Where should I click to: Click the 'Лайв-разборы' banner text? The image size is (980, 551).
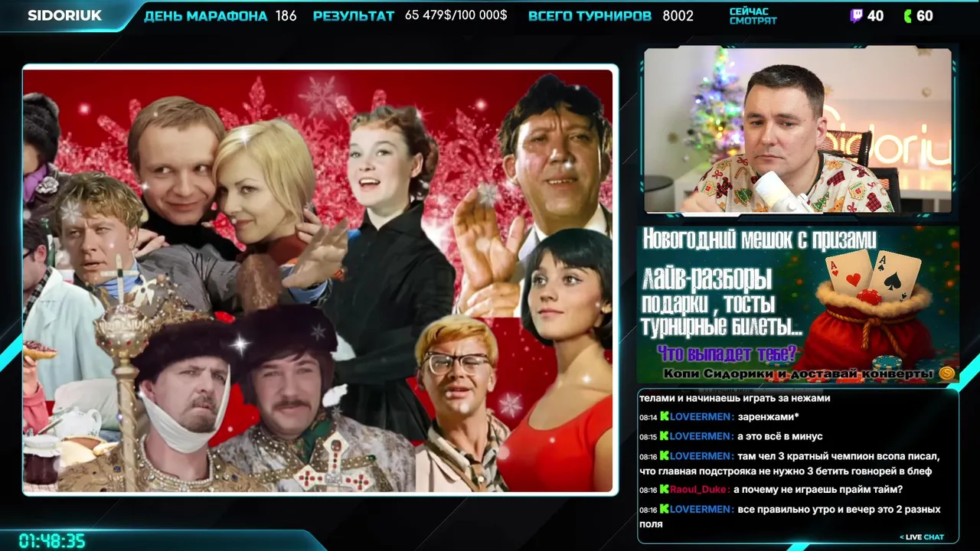[x=707, y=279]
